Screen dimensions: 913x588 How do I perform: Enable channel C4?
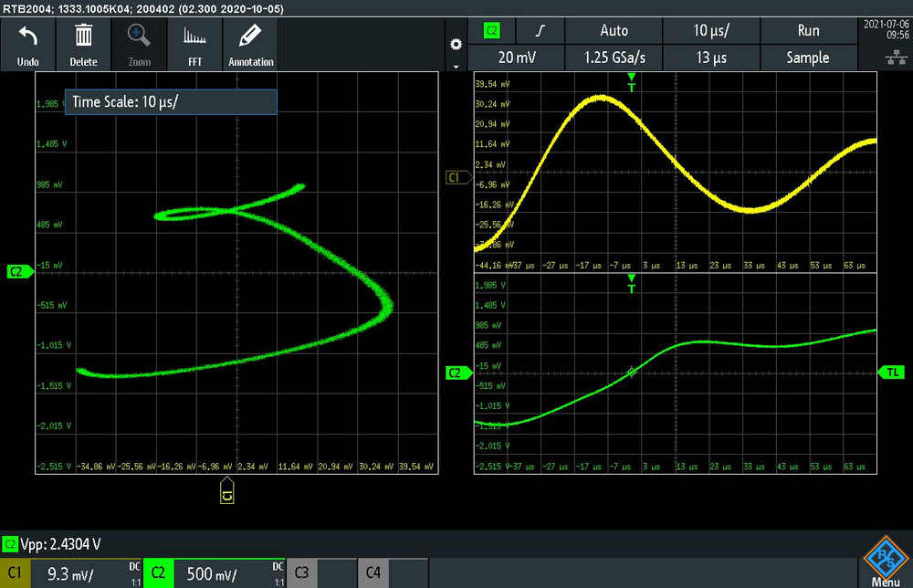(x=373, y=573)
